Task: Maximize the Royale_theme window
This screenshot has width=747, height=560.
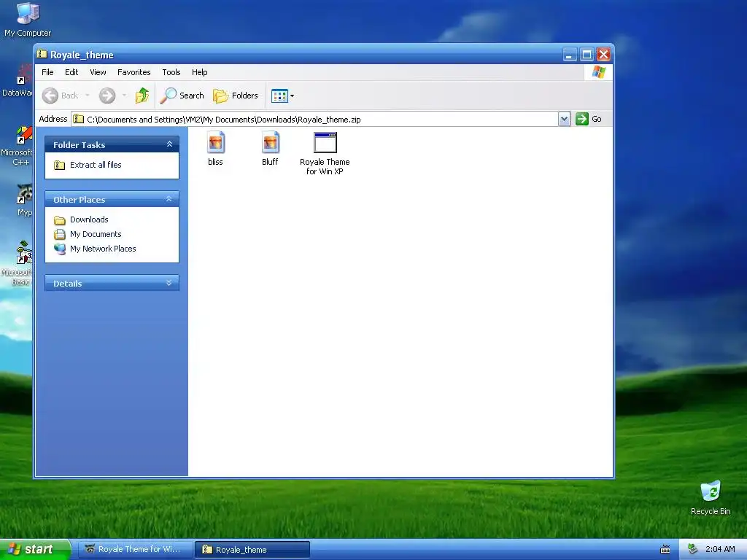Action: [587, 55]
